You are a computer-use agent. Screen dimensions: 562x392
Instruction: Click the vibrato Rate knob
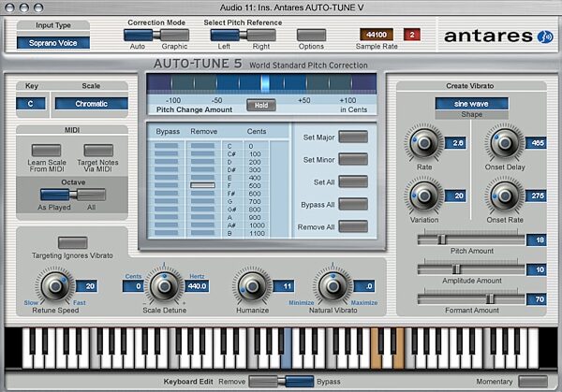(424, 143)
